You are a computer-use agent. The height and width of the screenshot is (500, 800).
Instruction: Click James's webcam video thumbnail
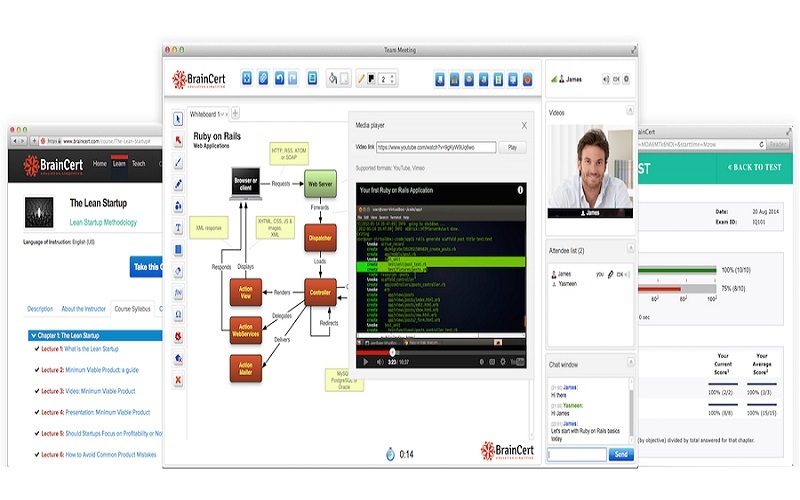pyautogui.click(x=590, y=171)
